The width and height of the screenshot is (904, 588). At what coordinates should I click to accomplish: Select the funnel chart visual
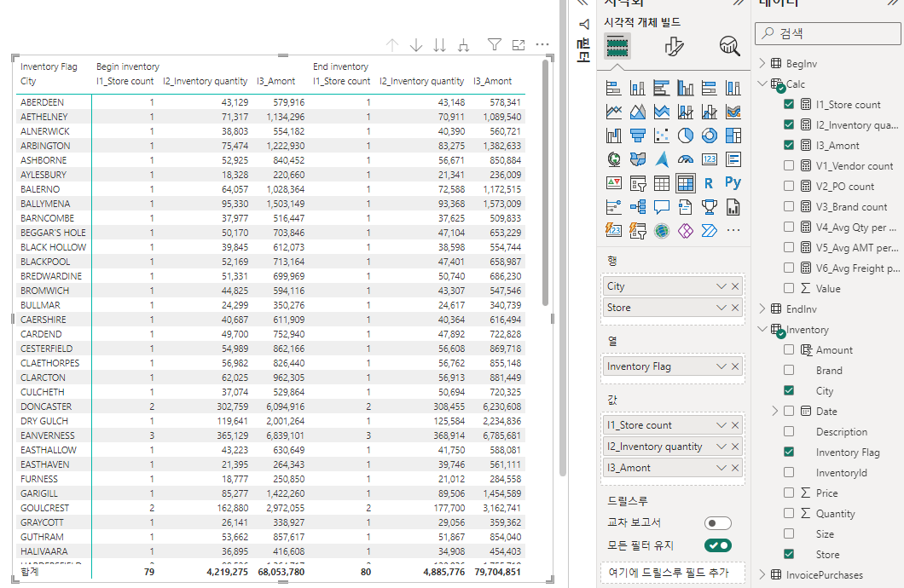[x=638, y=135]
